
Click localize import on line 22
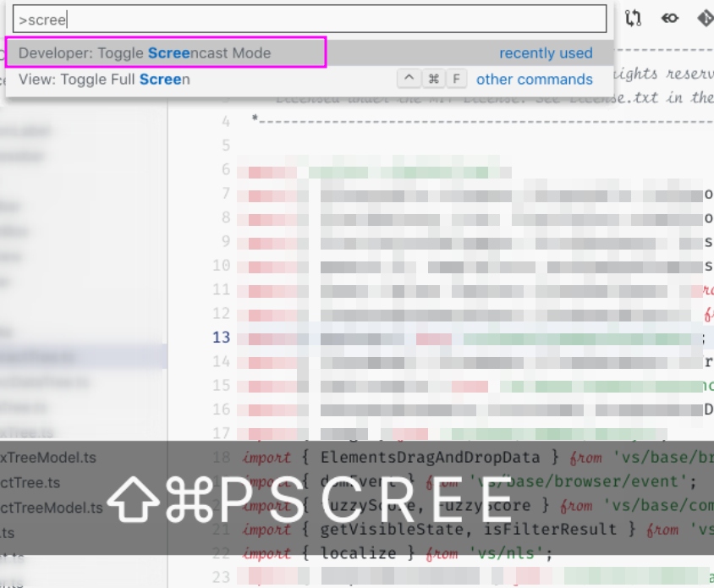pyautogui.click(x=359, y=553)
